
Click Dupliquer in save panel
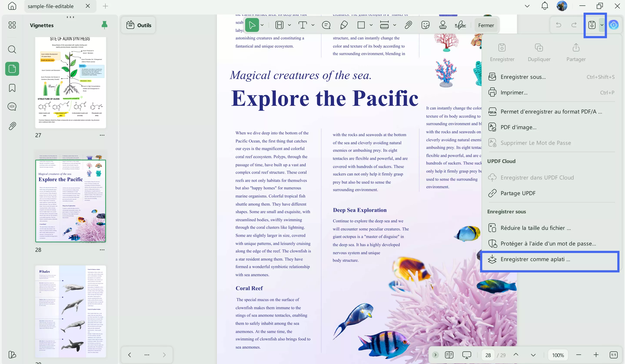pyautogui.click(x=539, y=52)
